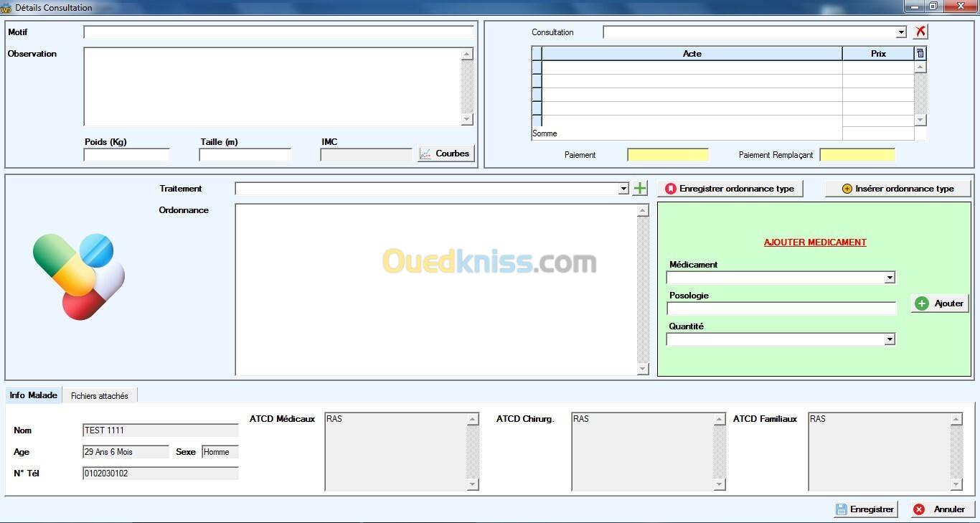
Task: Click the Ordonnance scrollbar up arrow
Action: pos(643,210)
